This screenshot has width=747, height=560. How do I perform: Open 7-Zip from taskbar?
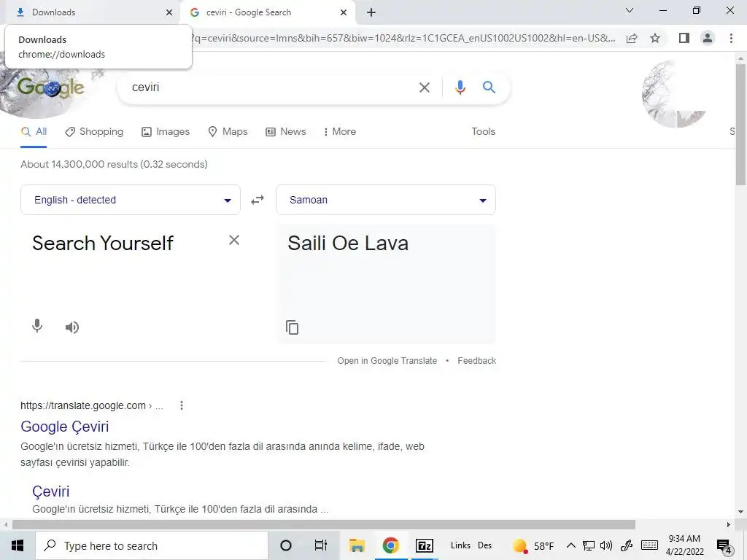click(x=425, y=545)
